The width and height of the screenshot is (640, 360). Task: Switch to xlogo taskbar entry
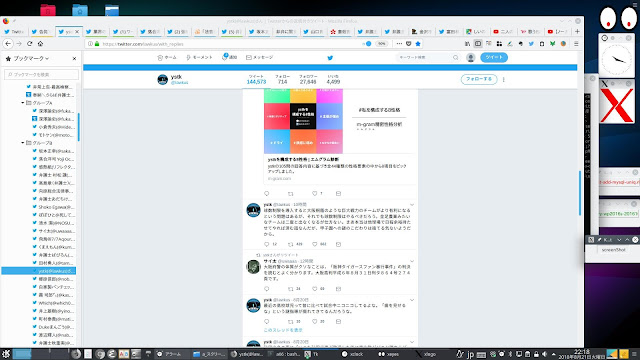coord(427,354)
